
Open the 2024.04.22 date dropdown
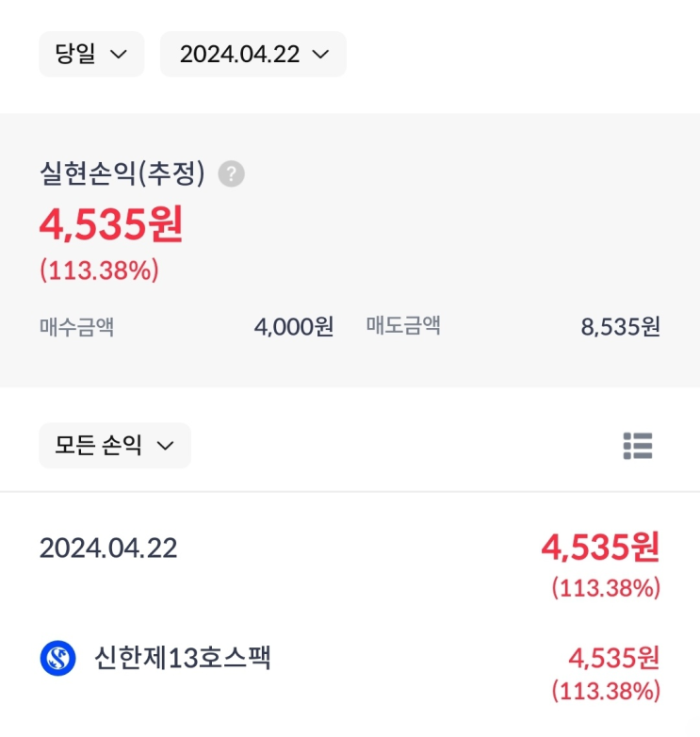click(253, 54)
